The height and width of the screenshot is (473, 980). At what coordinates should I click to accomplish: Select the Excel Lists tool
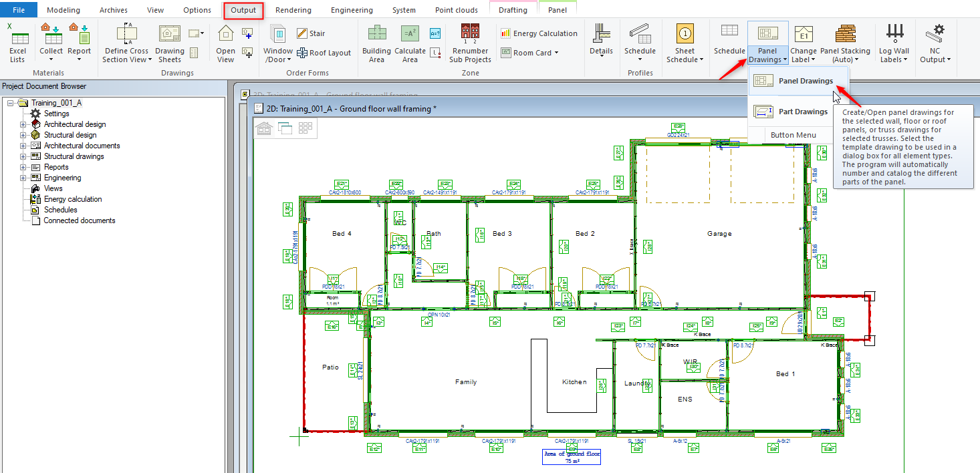tap(18, 42)
